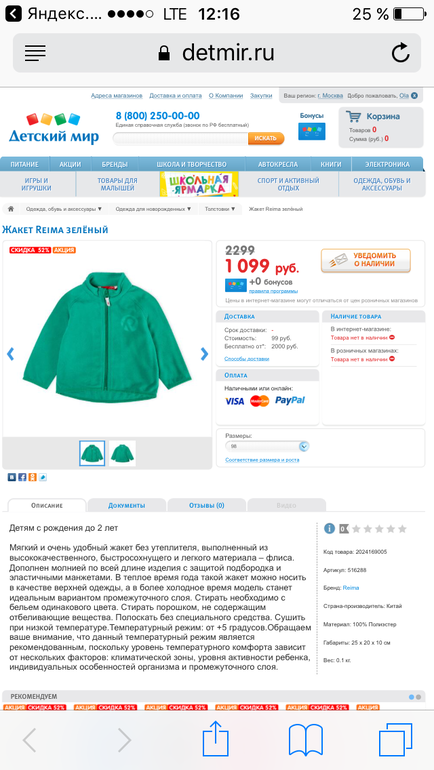The height and width of the screenshot is (770, 434).
Task: Rate product with fifth star
Action: point(402,529)
